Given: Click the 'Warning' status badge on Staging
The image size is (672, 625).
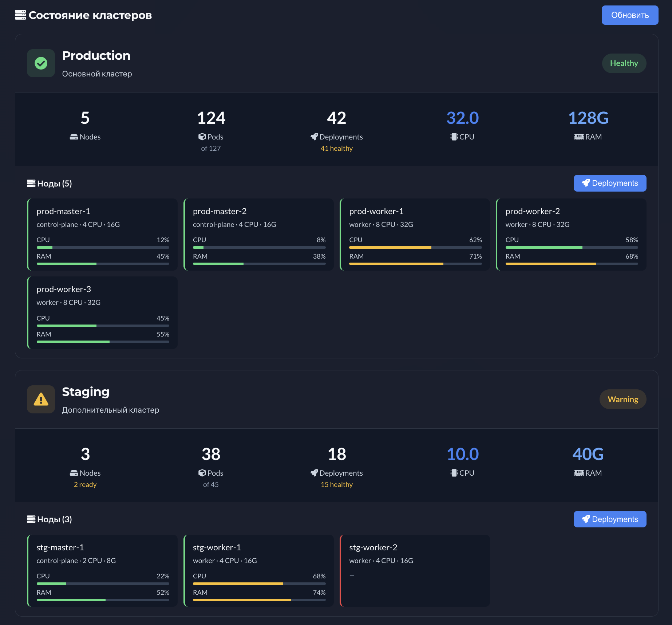Looking at the screenshot, I should (x=622, y=399).
